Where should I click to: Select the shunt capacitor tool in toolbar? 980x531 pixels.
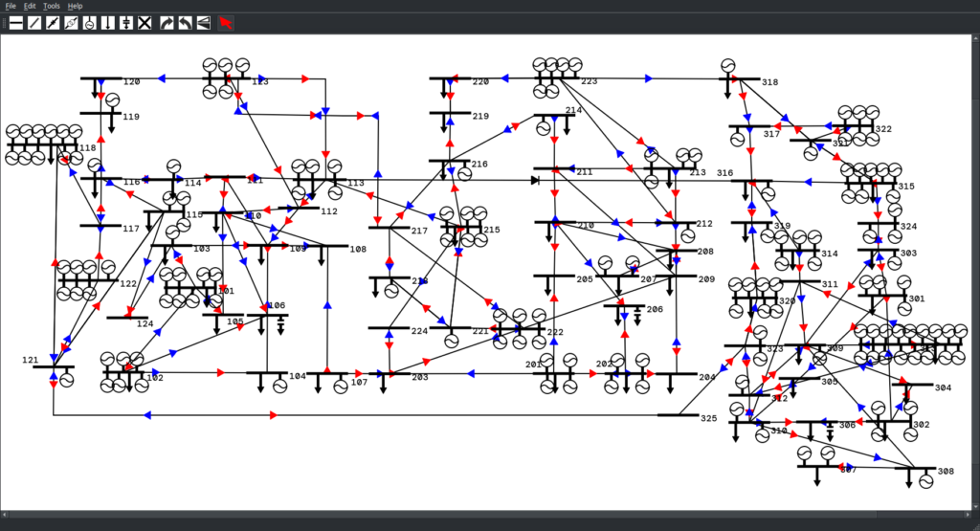pyautogui.click(x=126, y=23)
